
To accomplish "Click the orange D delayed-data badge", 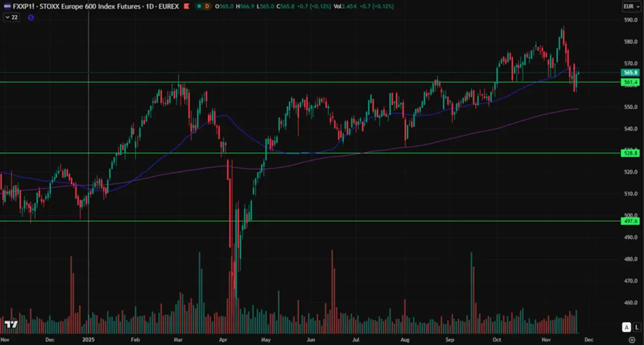I will [x=207, y=6].
